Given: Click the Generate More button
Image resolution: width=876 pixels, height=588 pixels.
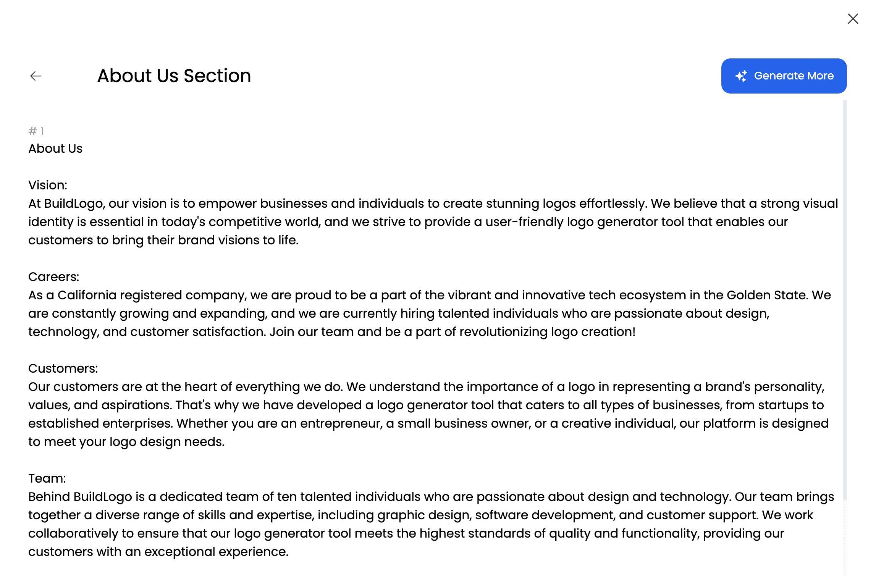Looking at the screenshot, I should (784, 76).
